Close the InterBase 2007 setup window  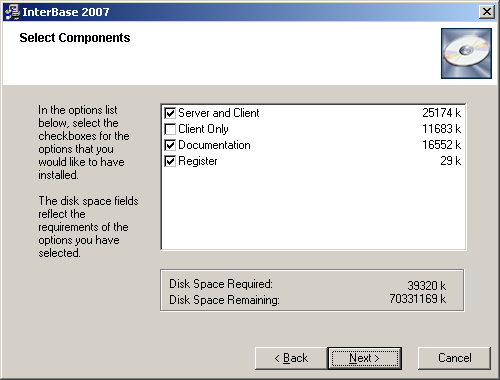[487, 12]
